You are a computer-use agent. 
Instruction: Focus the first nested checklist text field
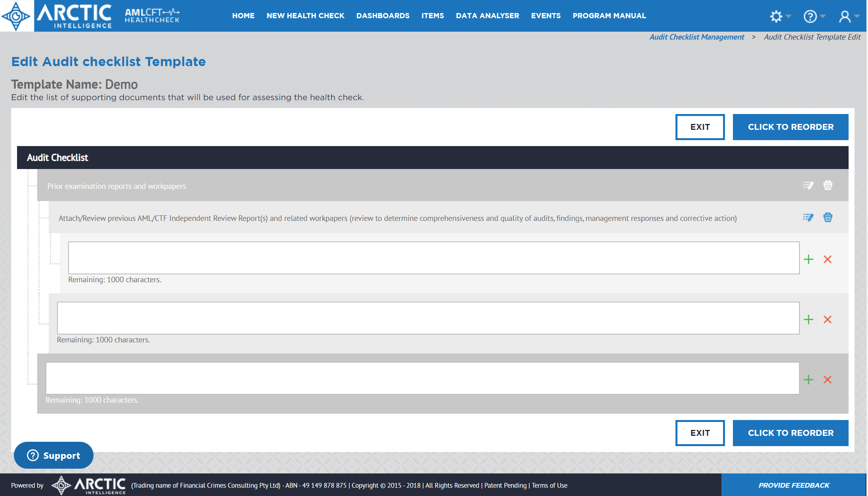[x=434, y=258]
